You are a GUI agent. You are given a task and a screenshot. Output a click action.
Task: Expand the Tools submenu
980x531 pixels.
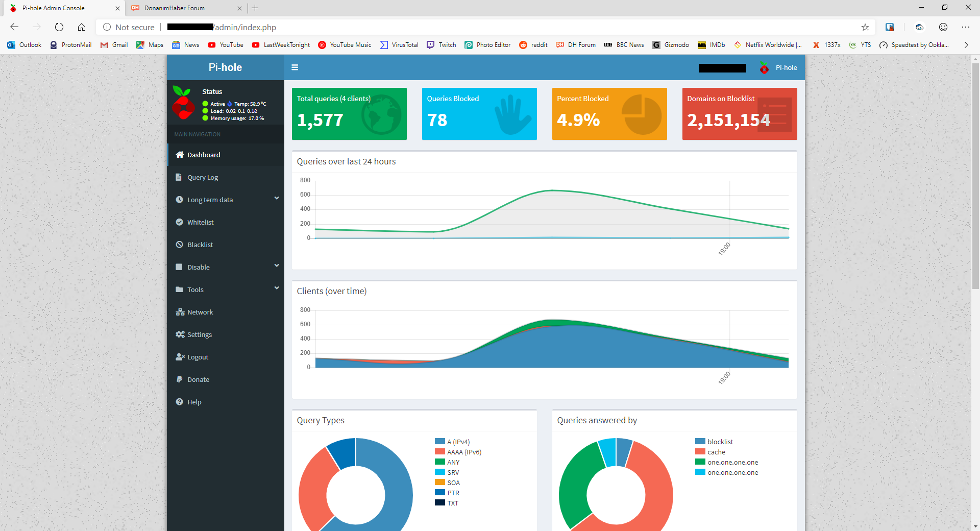tap(226, 289)
